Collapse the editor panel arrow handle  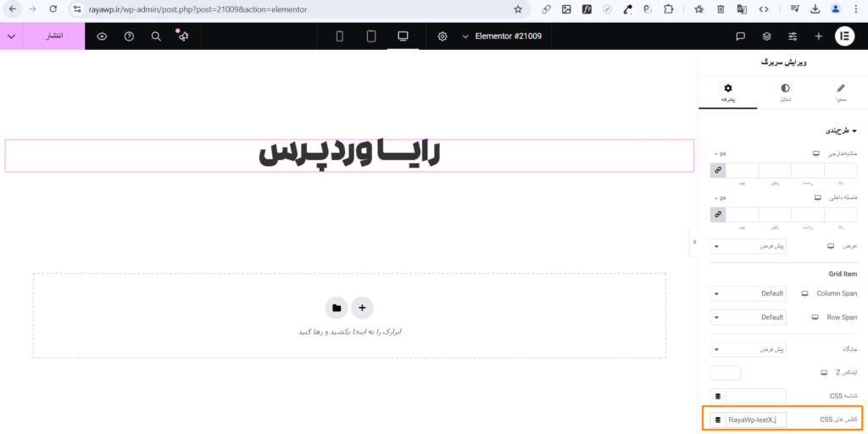[x=694, y=242]
